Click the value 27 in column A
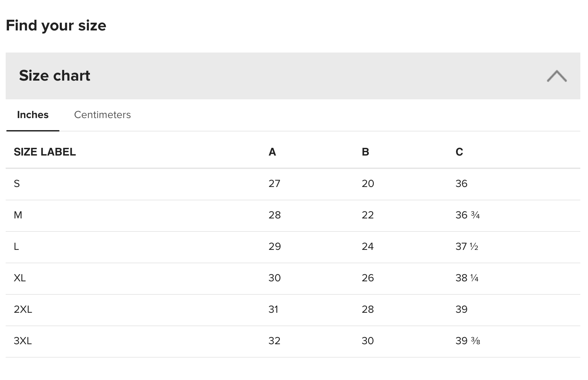The height and width of the screenshot is (380, 588). pos(274,184)
